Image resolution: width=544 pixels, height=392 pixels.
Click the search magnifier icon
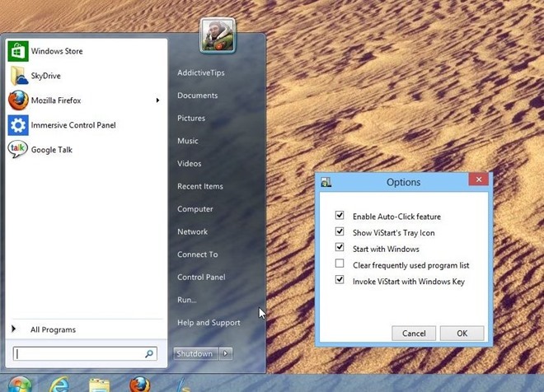point(149,353)
